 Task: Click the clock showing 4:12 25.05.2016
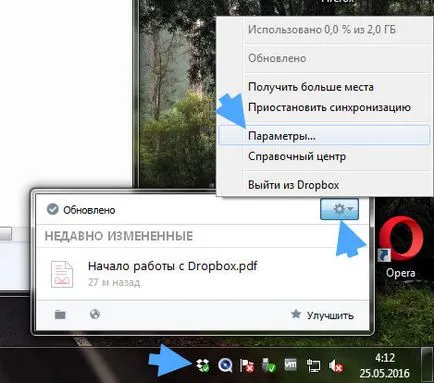(x=384, y=365)
